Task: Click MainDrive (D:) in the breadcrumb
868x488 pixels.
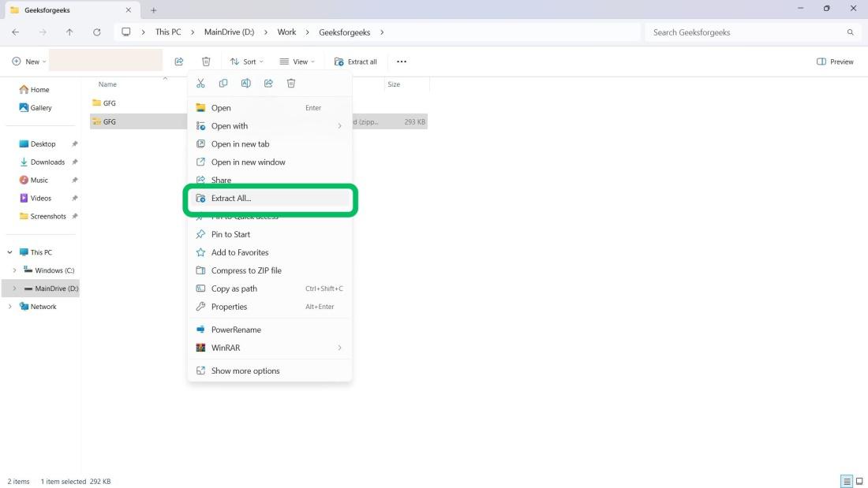Action: 229,32
